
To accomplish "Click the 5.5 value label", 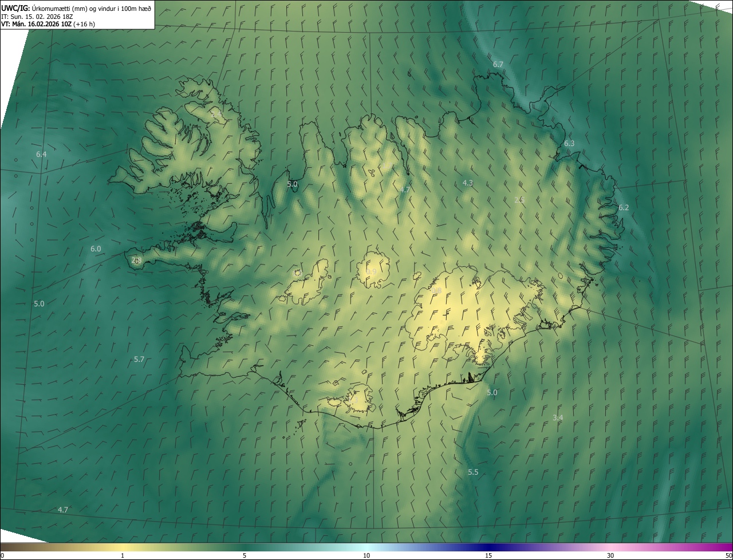I will pos(473,472).
